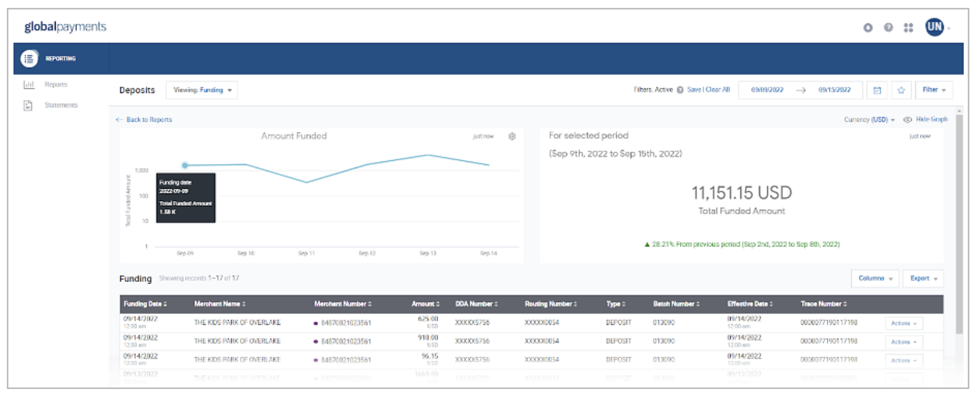Click the start date field 09/09/2022

click(767, 90)
